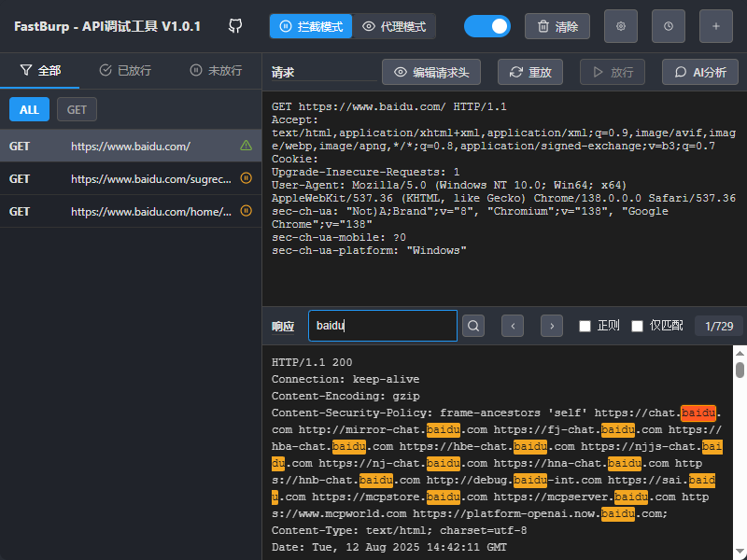Switch to 代理模式 proxy mode
747x560 pixels.
[394, 26]
